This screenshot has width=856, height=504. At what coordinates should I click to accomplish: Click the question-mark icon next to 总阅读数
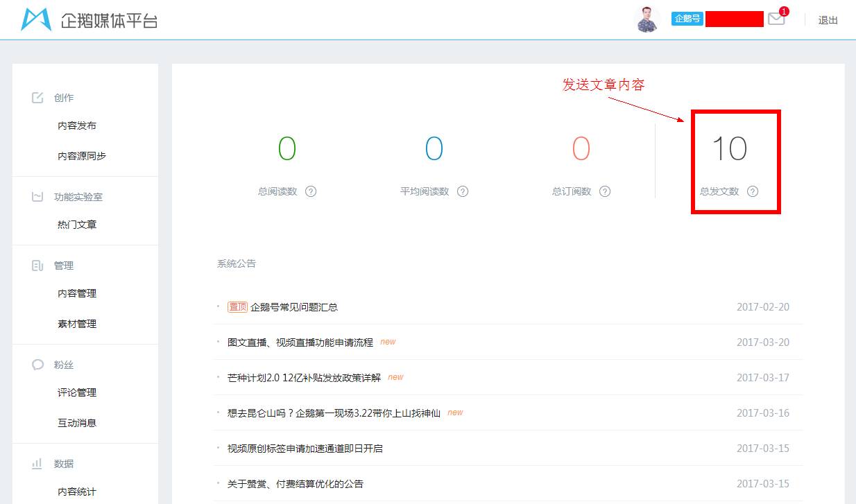310,191
